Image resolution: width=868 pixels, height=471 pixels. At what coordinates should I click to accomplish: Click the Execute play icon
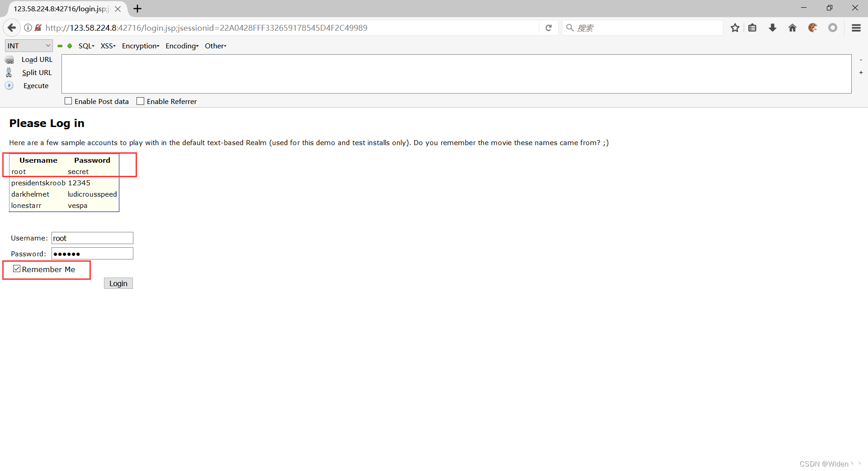9,85
